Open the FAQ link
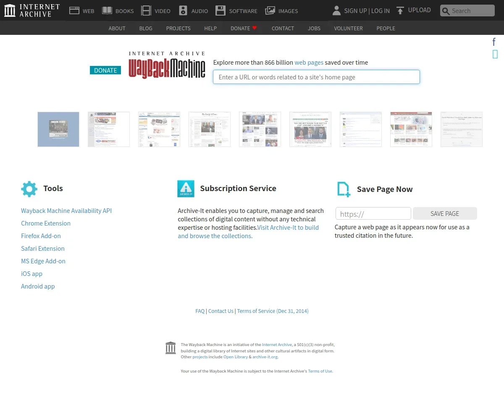504x420 pixels. pyautogui.click(x=200, y=311)
